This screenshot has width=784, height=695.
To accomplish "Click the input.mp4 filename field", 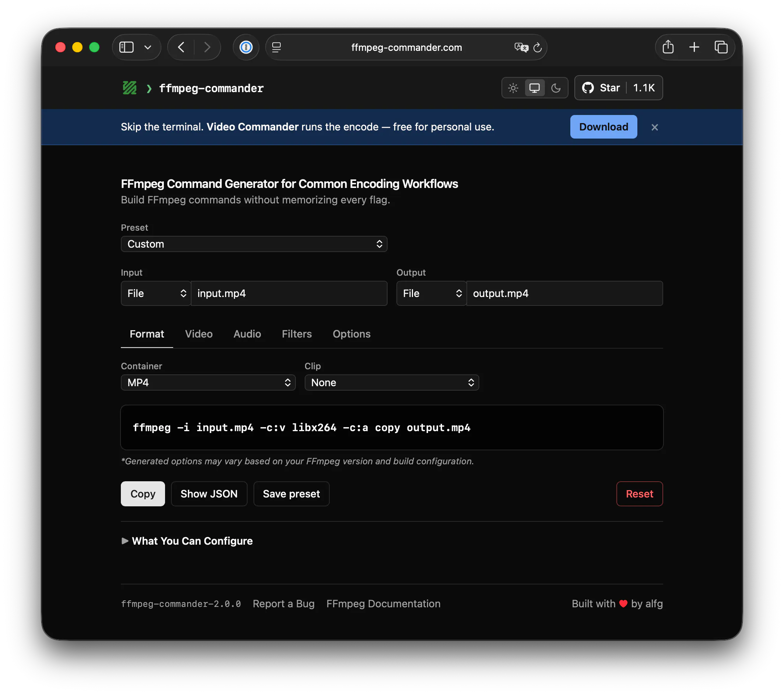I will [289, 293].
